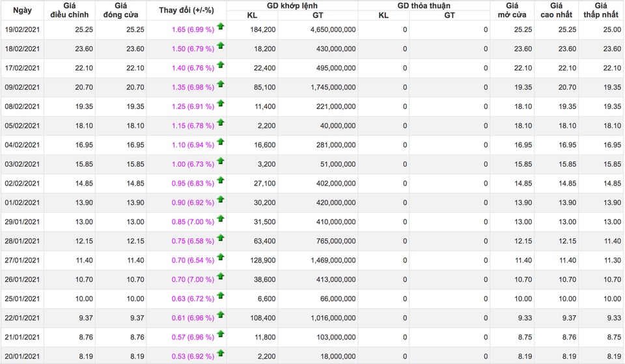Click opening price 19.35 in 09/02/2021 row

[x=523, y=87]
